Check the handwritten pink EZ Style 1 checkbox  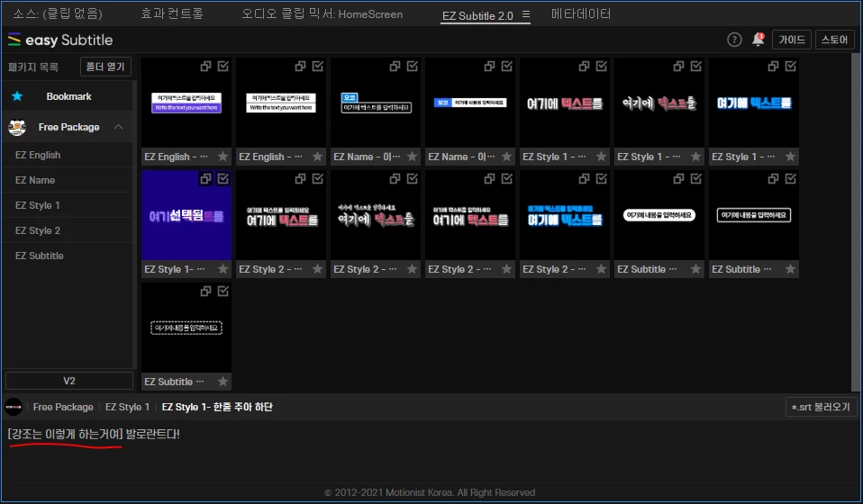pos(696,66)
